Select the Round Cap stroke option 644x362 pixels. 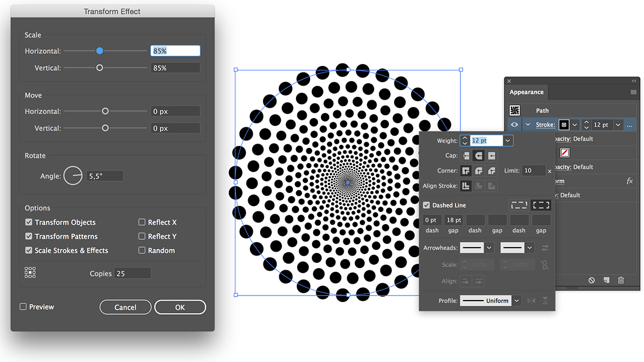coord(478,155)
